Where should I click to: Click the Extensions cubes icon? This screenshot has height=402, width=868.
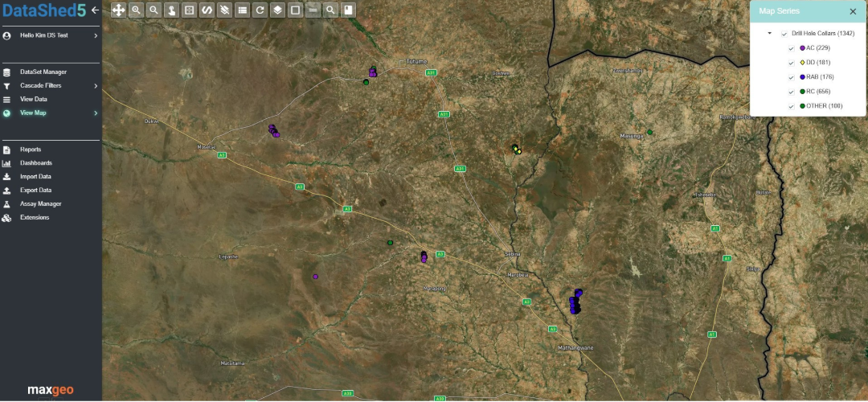coord(6,218)
